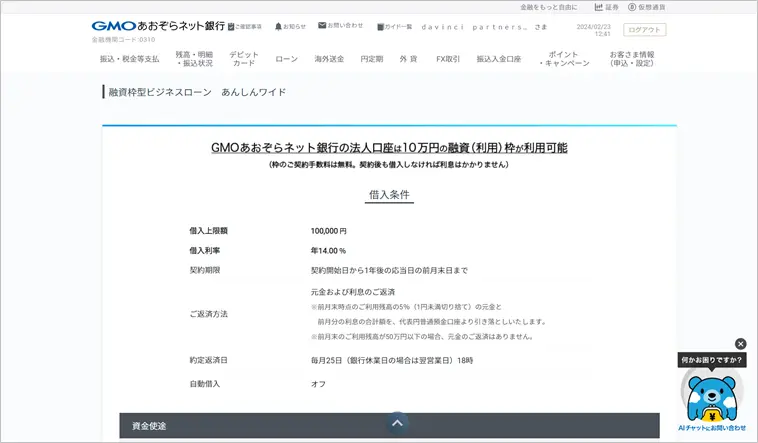Image resolution: width=758 pixels, height=443 pixels.
Task: Open the 振込・税金等支払 menu
Action: pos(129,59)
